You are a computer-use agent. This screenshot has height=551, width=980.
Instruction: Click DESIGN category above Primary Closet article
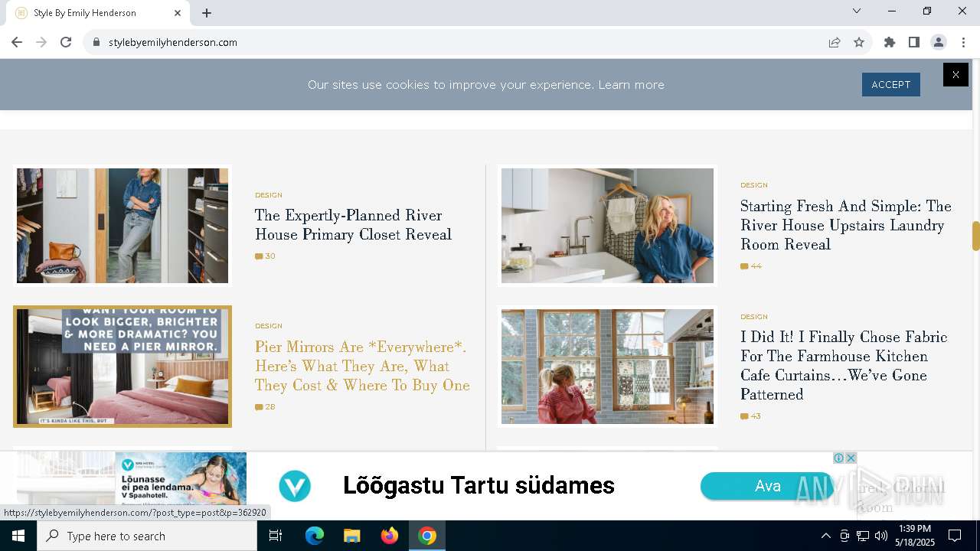point(269,195)
